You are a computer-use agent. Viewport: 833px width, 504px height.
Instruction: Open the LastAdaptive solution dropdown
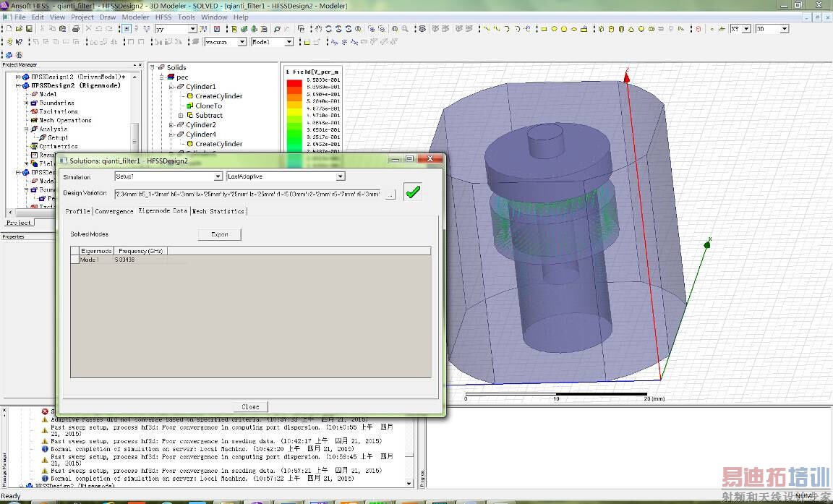[340, 176]
